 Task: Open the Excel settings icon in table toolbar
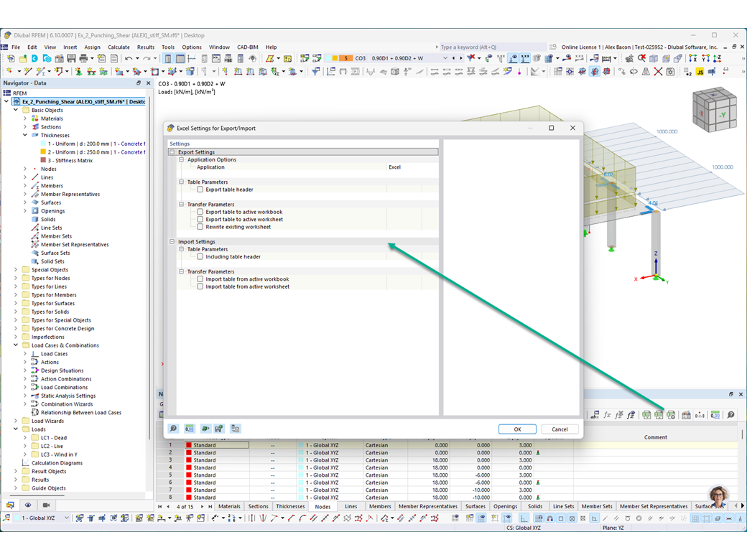(x=671, y=414)
